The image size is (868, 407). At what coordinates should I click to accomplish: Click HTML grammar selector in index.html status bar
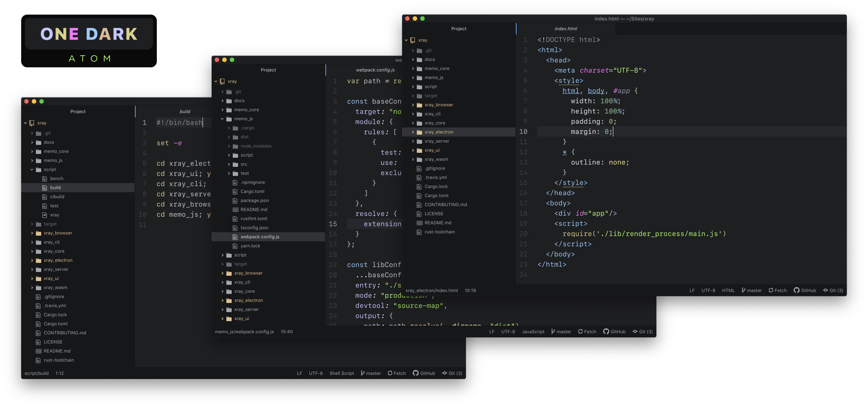click(x=728, y=290)
